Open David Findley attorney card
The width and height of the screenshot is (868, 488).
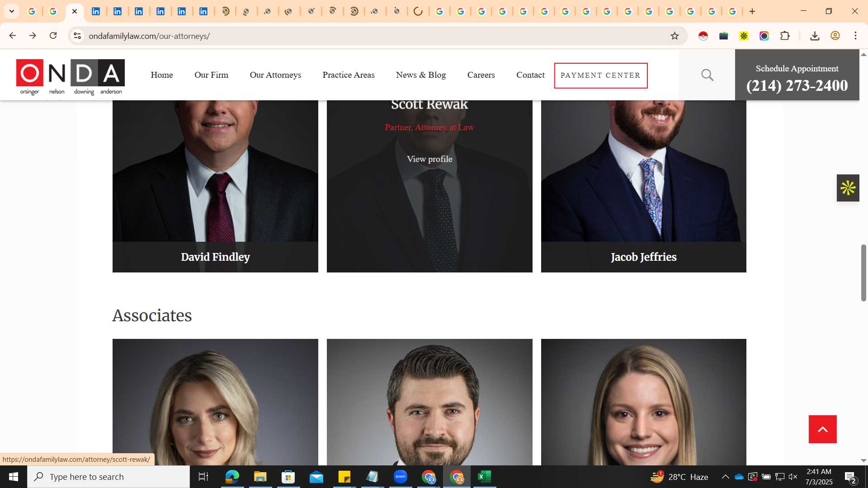tap(215, 186)
